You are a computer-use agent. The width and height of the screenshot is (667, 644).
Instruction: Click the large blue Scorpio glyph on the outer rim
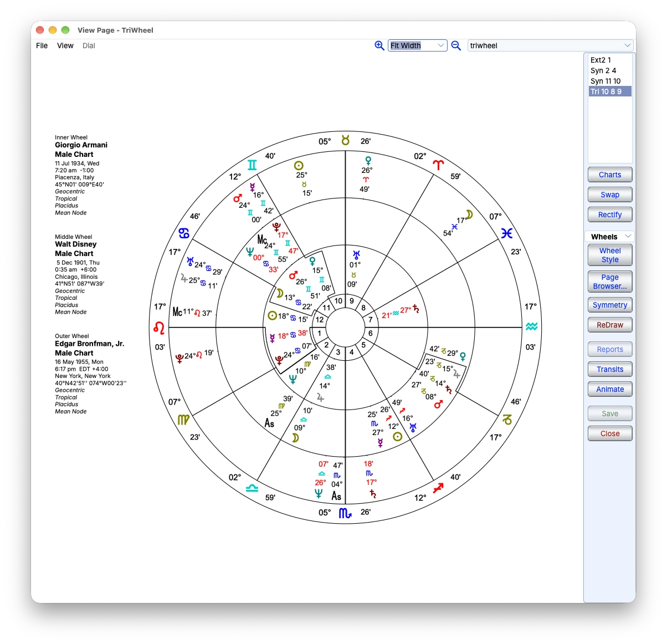click(x=345, y=513)
